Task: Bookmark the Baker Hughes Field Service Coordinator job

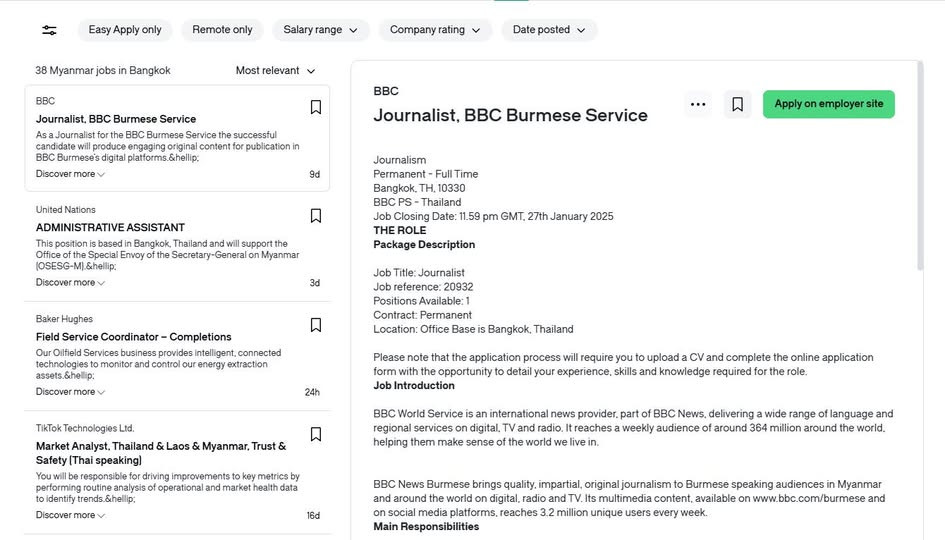Action: pyautogui.click(x=315, y=325)
